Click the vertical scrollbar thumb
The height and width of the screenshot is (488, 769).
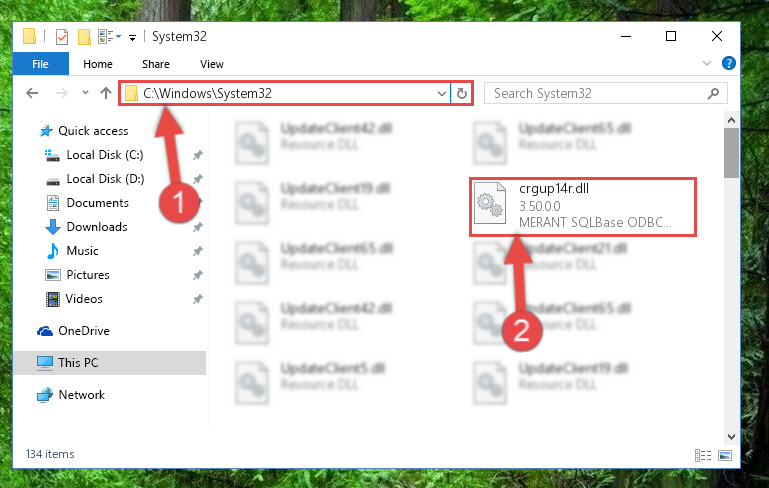point(731,153)
